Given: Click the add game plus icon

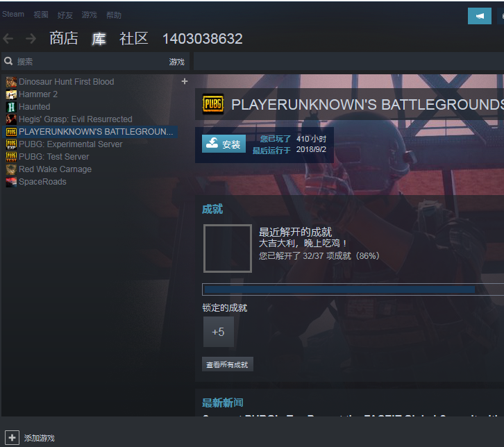Looking at the screenshot, I should click(x=12, y=438).
